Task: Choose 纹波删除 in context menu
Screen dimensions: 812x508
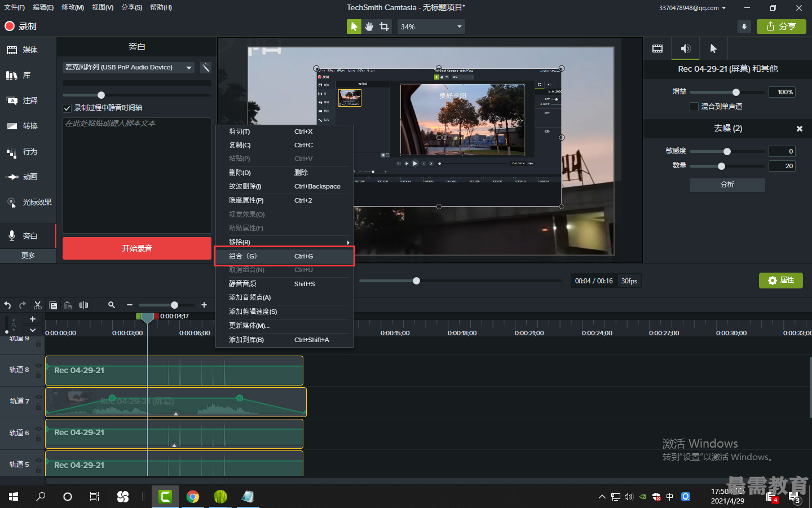Action: 284,186
